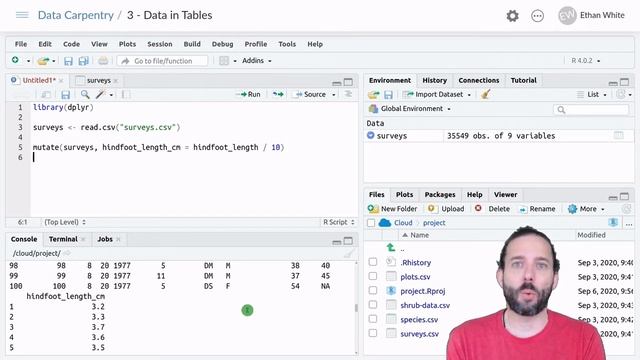
Task: Open the Data Carpentry breadcrumb link
Action: click(76, 15)
